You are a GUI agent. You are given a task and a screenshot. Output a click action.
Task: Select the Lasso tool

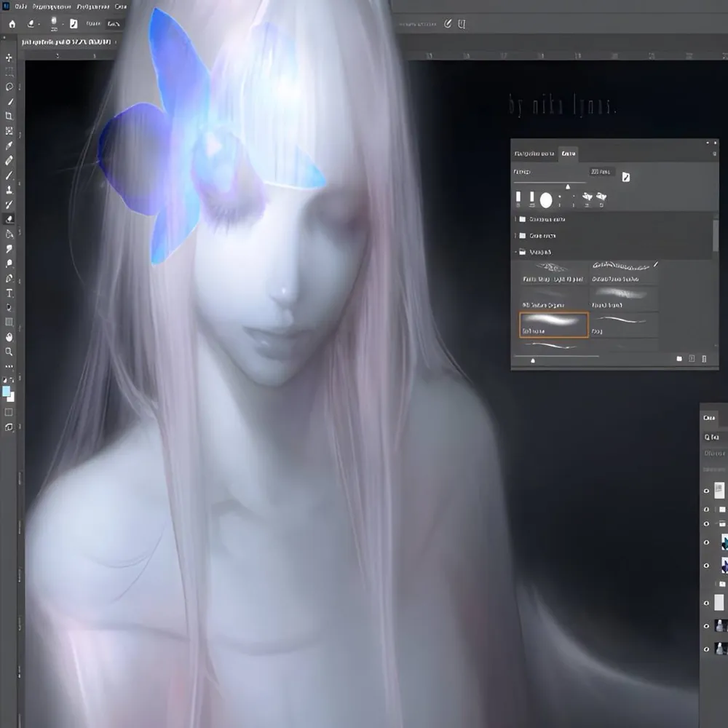(9, 87)
